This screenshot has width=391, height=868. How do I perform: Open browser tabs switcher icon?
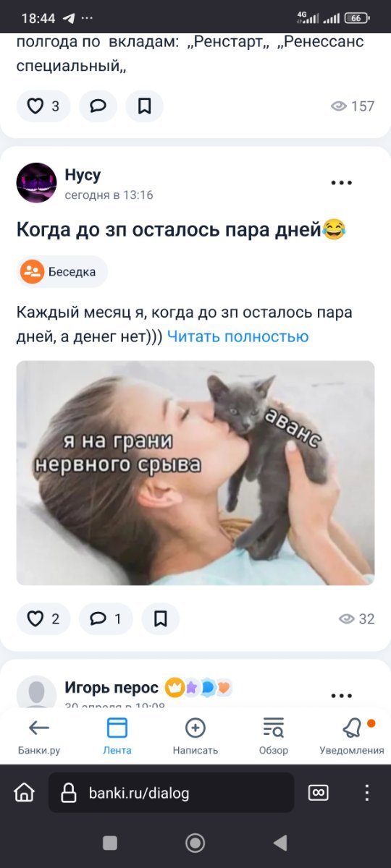[x=319, y=793]
